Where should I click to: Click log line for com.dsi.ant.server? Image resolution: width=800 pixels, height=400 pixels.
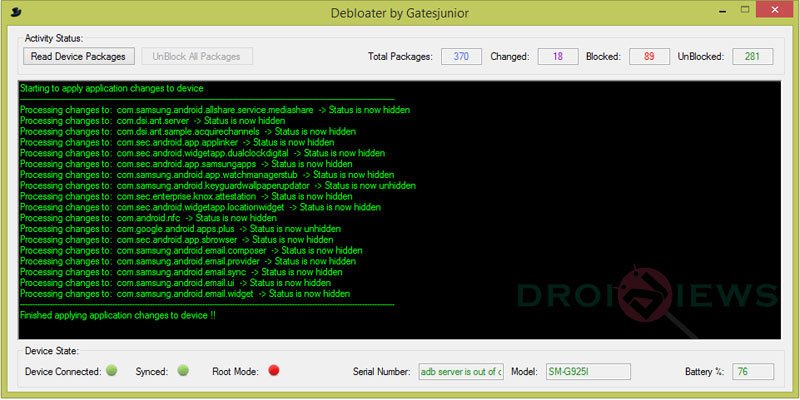[153, 121]
